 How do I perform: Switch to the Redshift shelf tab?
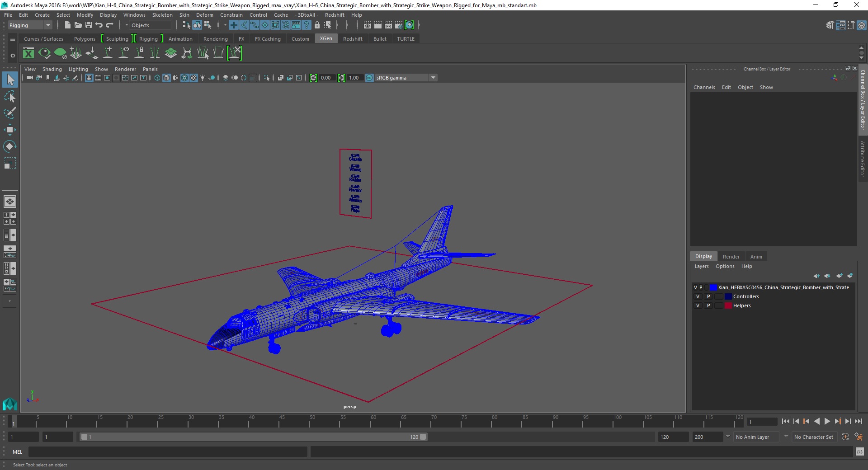pos(353,39)
